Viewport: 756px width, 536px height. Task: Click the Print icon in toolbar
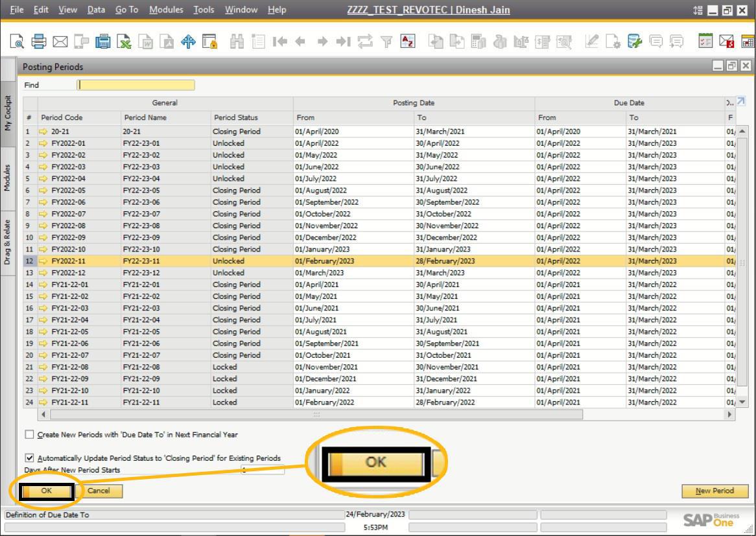[38, 41]
